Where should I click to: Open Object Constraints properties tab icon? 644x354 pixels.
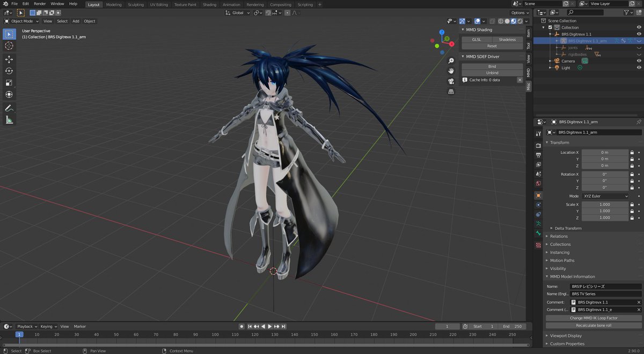tap(538, 215)
